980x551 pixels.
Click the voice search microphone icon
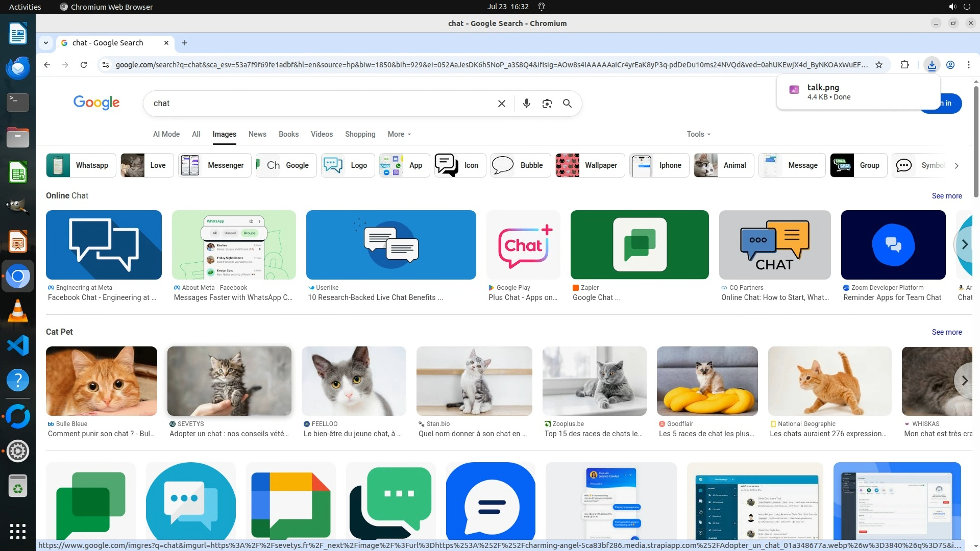tap(526, 104)
